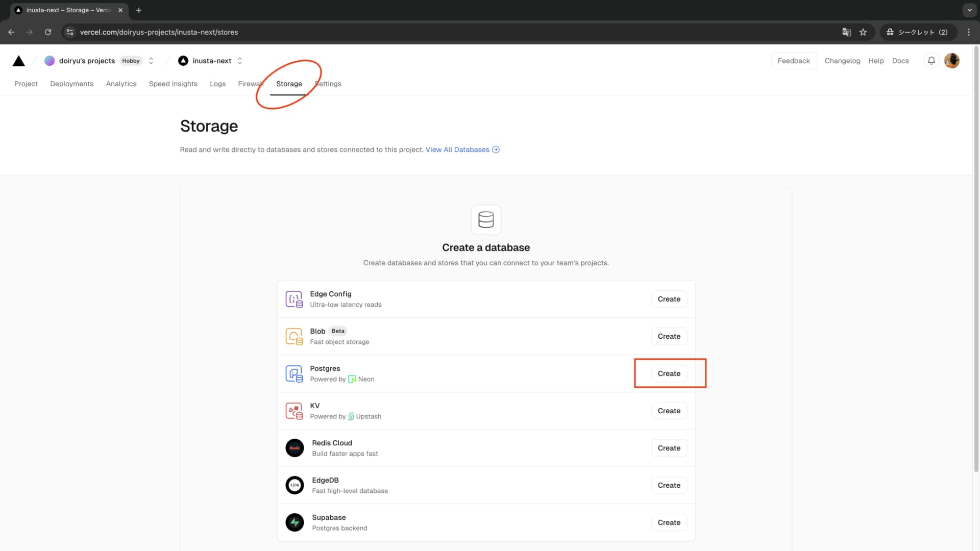The image size is (980, 551).
Task: Create a Redis Cloud database
Action: [669, 448]
